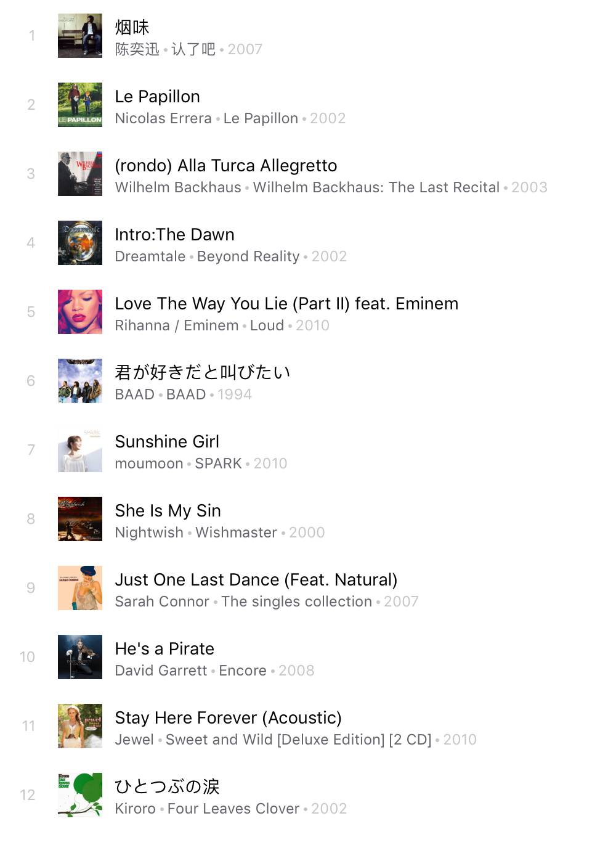616x853 pixels.
Task: Choose Intro:The Dawn song title
Action: (175, 235)
